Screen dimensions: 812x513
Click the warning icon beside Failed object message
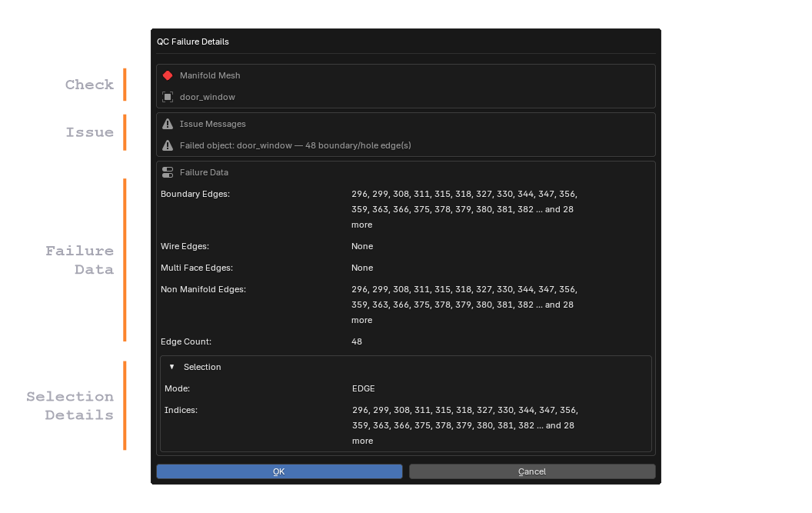click(168, 145)
